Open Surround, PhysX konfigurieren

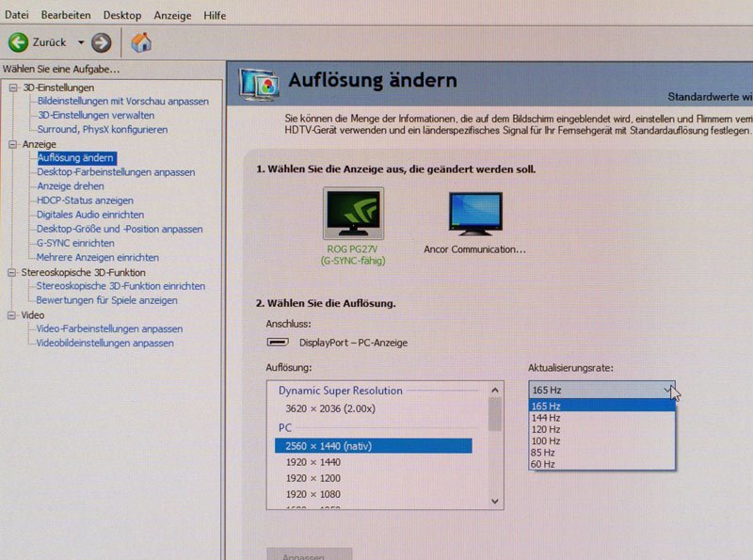(x=103, y=129)
